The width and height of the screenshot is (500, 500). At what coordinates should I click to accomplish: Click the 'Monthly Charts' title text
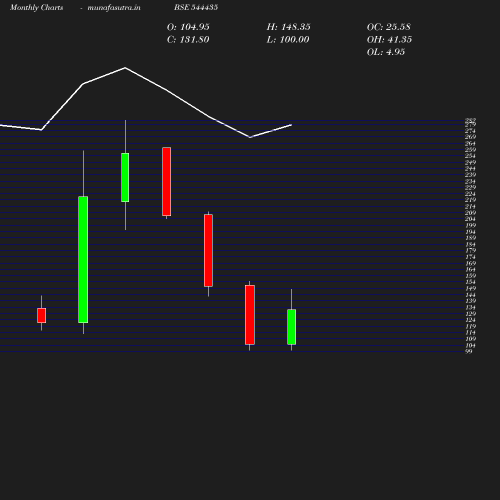pos(37,7)
